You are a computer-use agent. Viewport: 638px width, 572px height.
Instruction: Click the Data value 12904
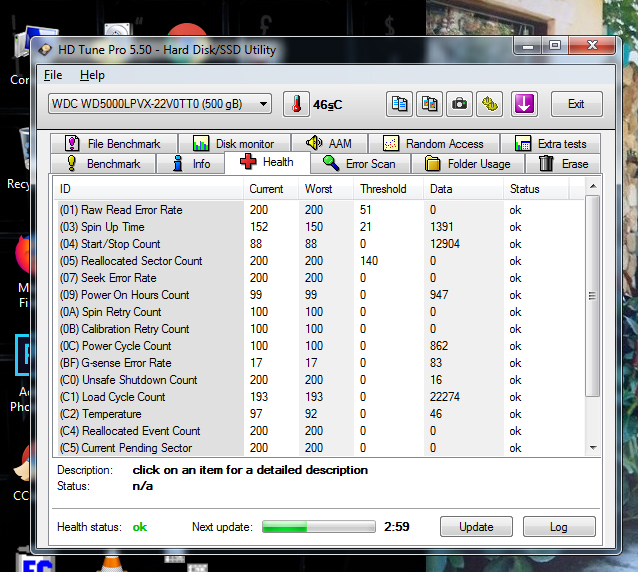tap(445, 244)
